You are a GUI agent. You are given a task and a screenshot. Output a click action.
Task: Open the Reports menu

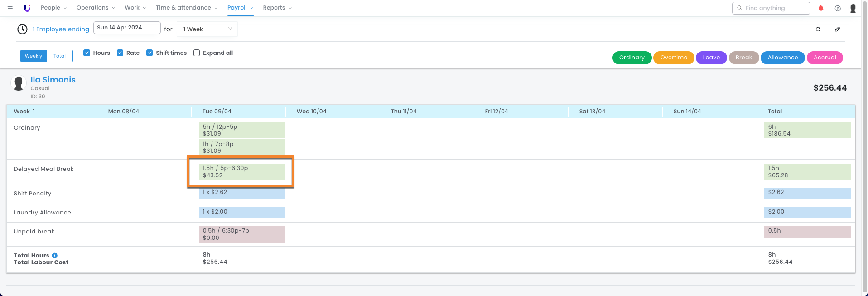277,8
